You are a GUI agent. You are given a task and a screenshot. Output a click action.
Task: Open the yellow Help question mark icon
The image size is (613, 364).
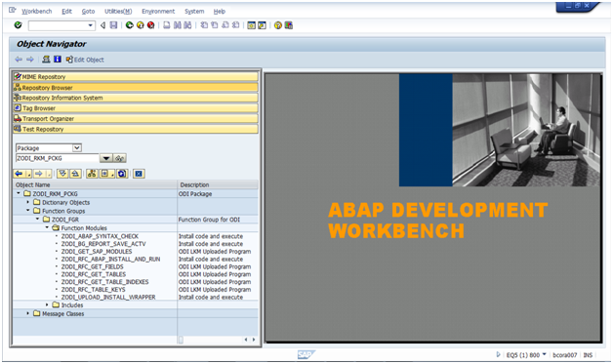tap(278, 25)
